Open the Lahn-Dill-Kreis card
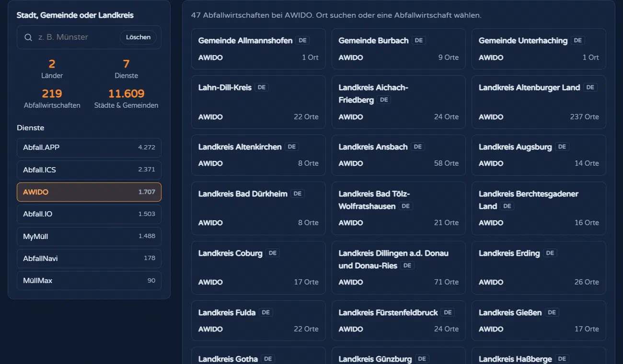 point(258,102)
